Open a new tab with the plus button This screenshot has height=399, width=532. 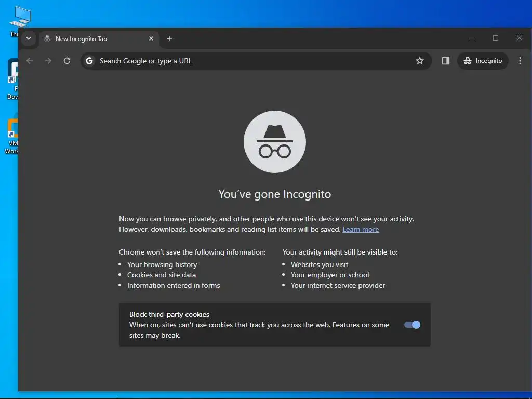(x=170, y=38)
